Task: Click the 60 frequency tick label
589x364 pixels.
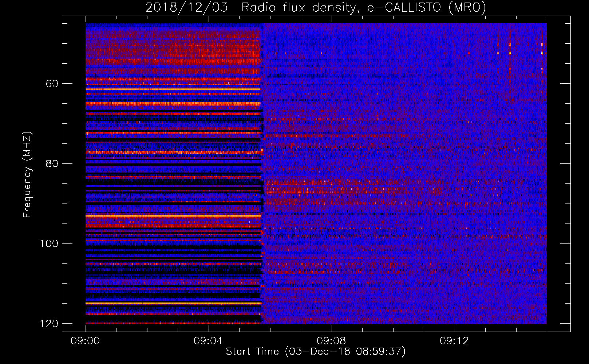Action: click(52, 84)
